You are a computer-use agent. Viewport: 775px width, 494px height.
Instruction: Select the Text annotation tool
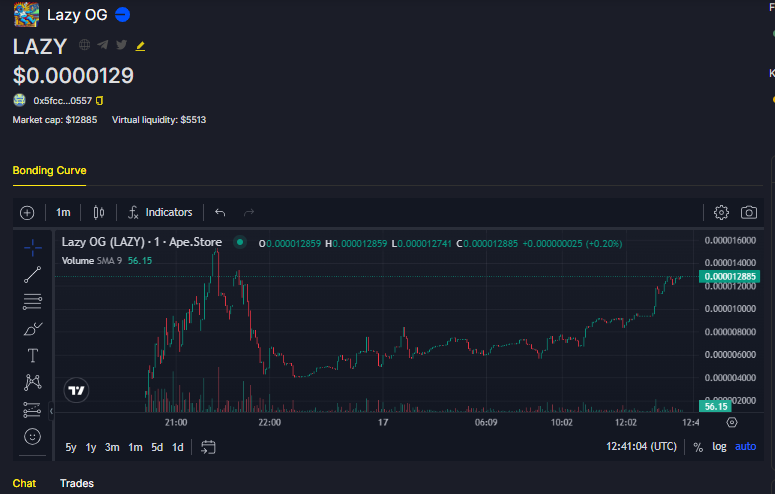click(33, 355)
